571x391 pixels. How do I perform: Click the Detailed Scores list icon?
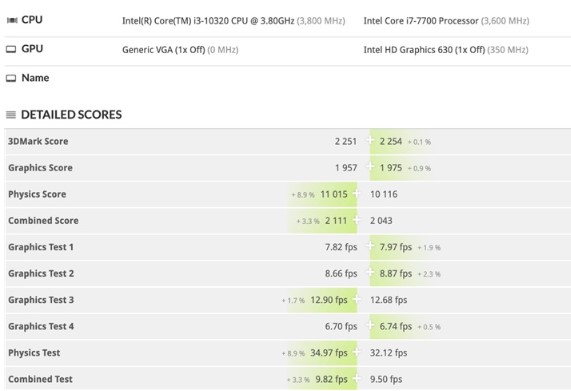(x=11, y=115)
